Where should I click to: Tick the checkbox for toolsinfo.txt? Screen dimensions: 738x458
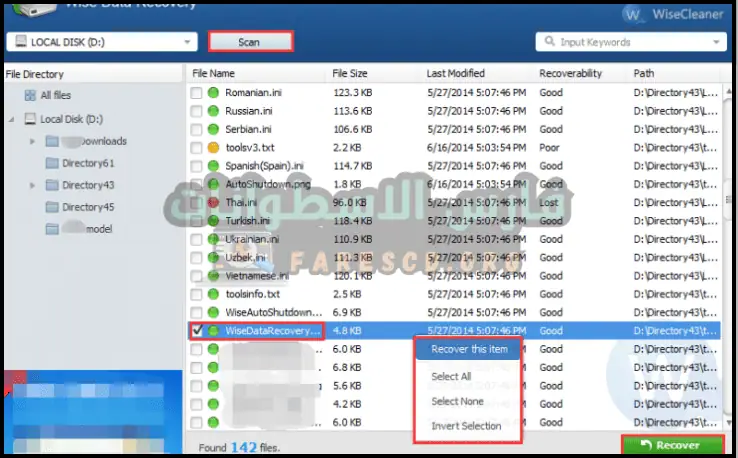pos(196,295)
